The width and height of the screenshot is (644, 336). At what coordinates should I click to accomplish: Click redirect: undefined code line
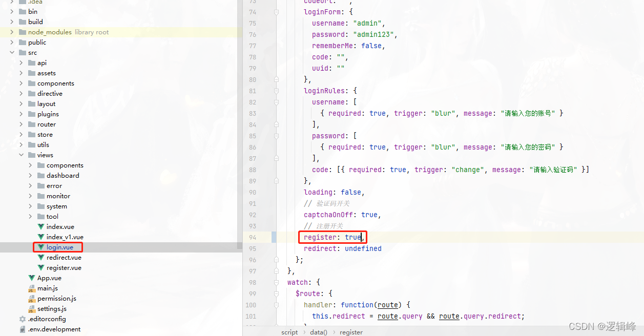[343, 248]
